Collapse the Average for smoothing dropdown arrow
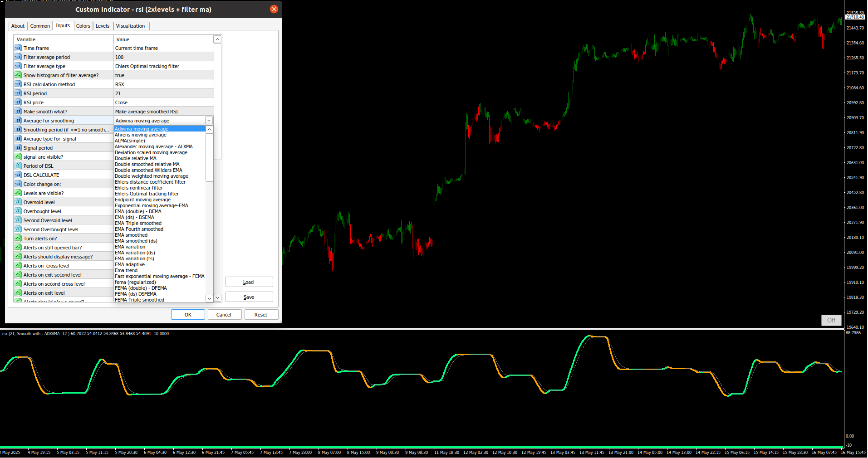The width and height of the screenshot is (868, 458). tap(209, 121)
